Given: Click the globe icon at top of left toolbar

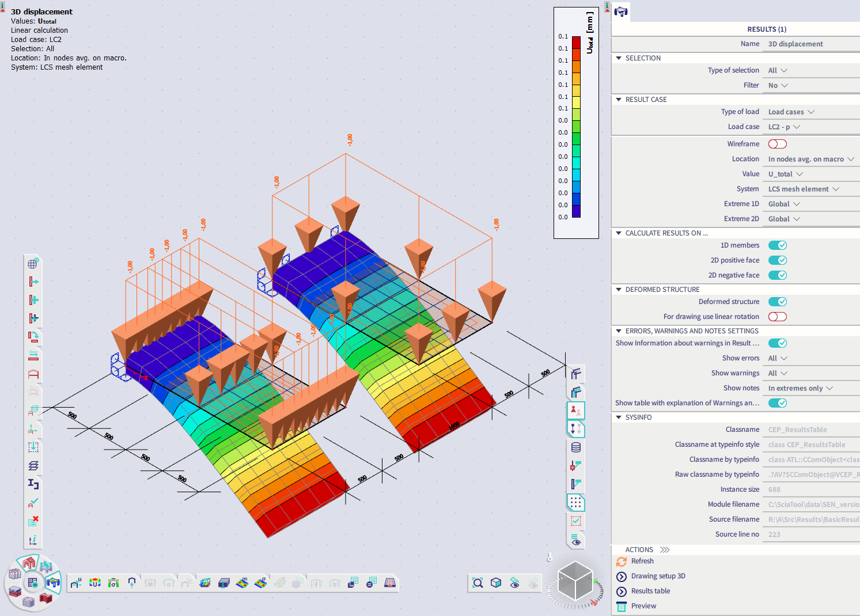Looking at the screenshot, I should tap(33, 263).
